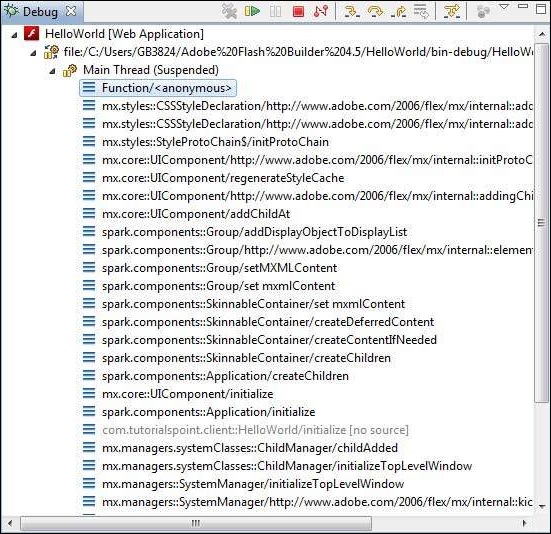Collapse the HelloWorld [Web Application] node
551x534 pixels.
coord(14,35)
